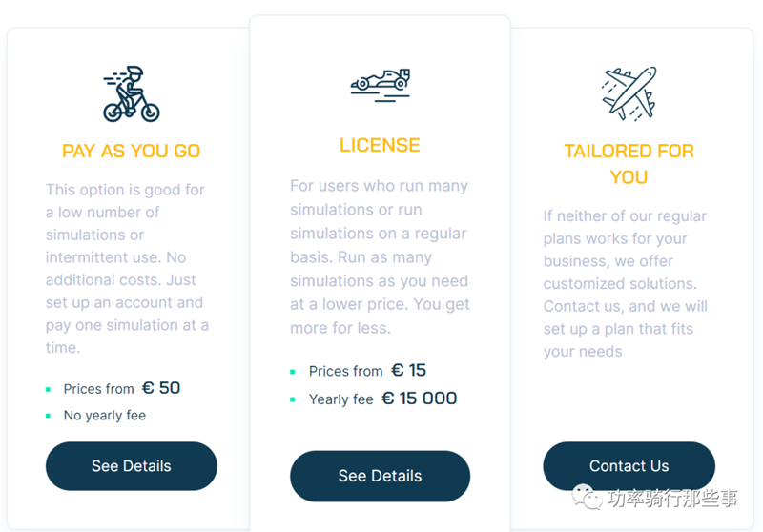Viewport: 763px width, 532px height.
Task: Select the TAILORED FOR YOU heading
Action: [x=629, y=164]
